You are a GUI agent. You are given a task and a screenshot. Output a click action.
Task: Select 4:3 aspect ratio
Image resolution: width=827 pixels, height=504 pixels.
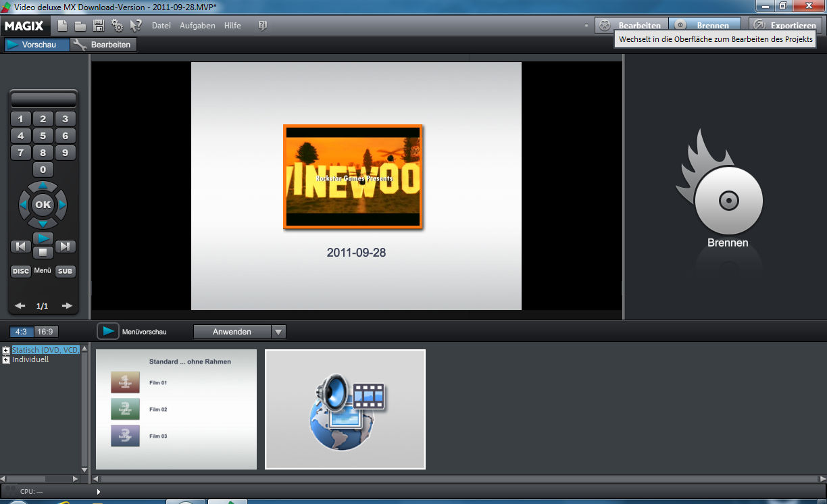click(21, 332)
